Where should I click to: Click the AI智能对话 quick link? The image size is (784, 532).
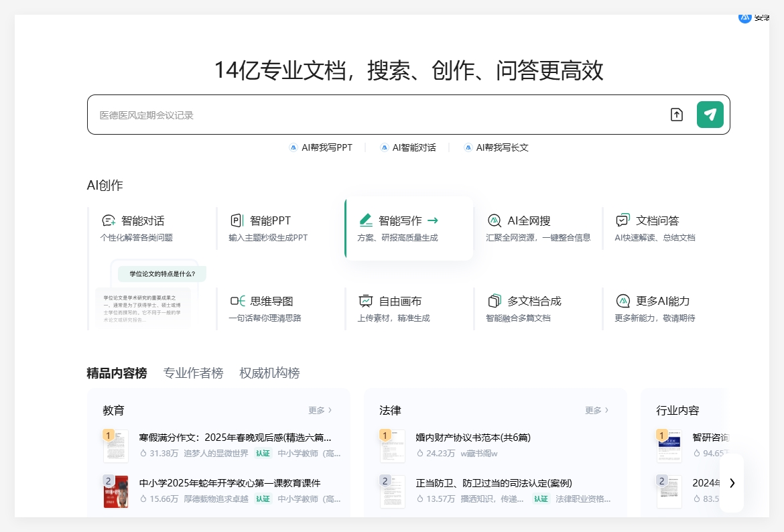[408, 147]
